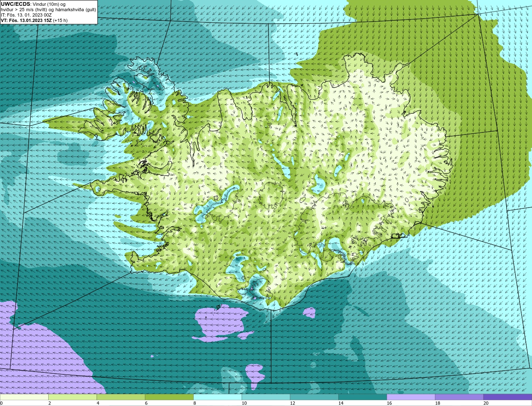The height and width of the screenshot is (406, 532).
Task: Click the legend tick label '20'
Action: point(486,403)
